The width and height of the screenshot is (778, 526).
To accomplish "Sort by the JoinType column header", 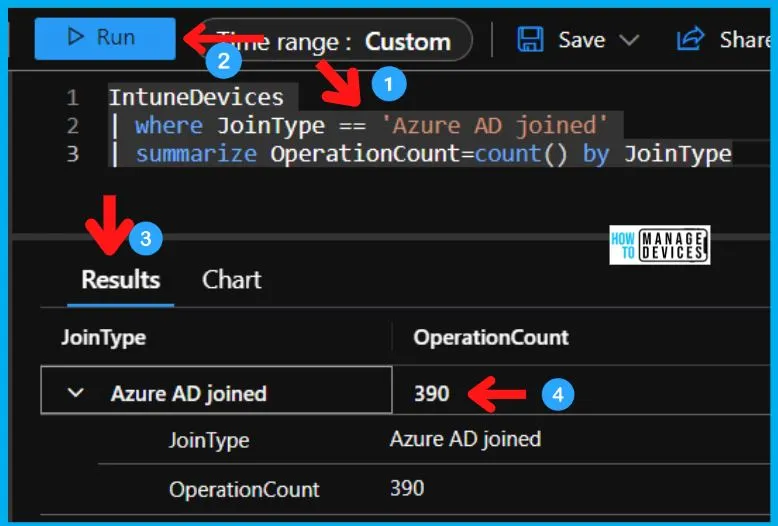I will coord(104,337).
